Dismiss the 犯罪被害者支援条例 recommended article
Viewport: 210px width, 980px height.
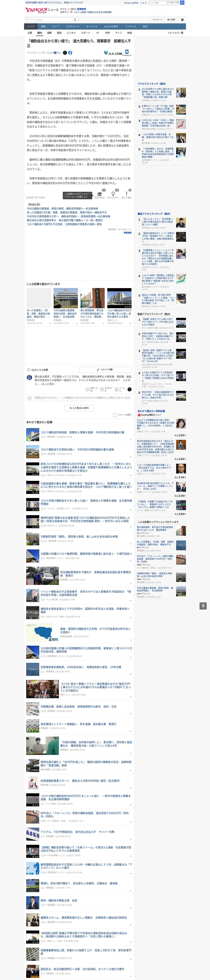(131, 675)
